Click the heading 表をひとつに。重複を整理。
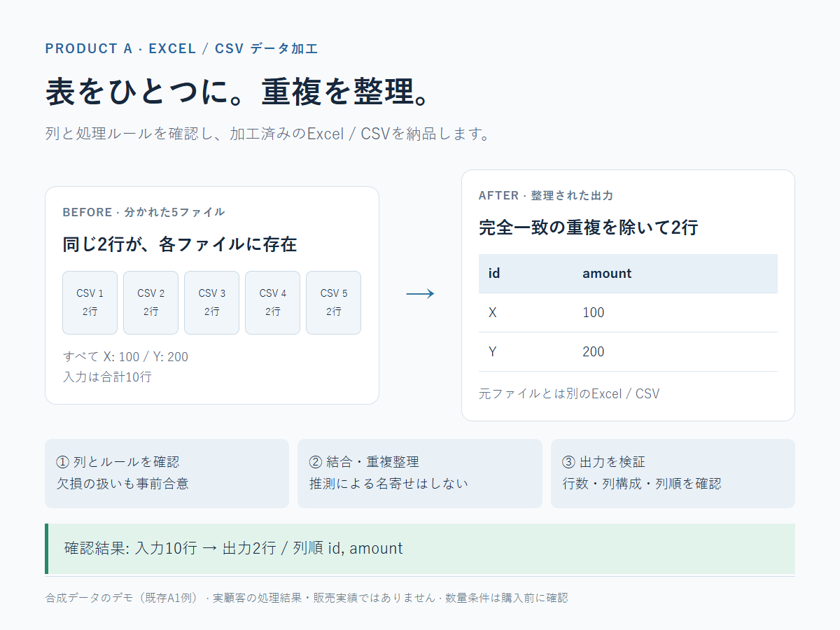 click(x=237, y=92)
